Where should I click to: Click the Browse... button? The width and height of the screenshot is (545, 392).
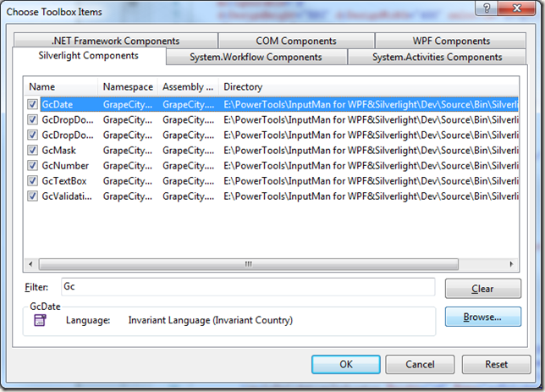(x=482, y=317)
